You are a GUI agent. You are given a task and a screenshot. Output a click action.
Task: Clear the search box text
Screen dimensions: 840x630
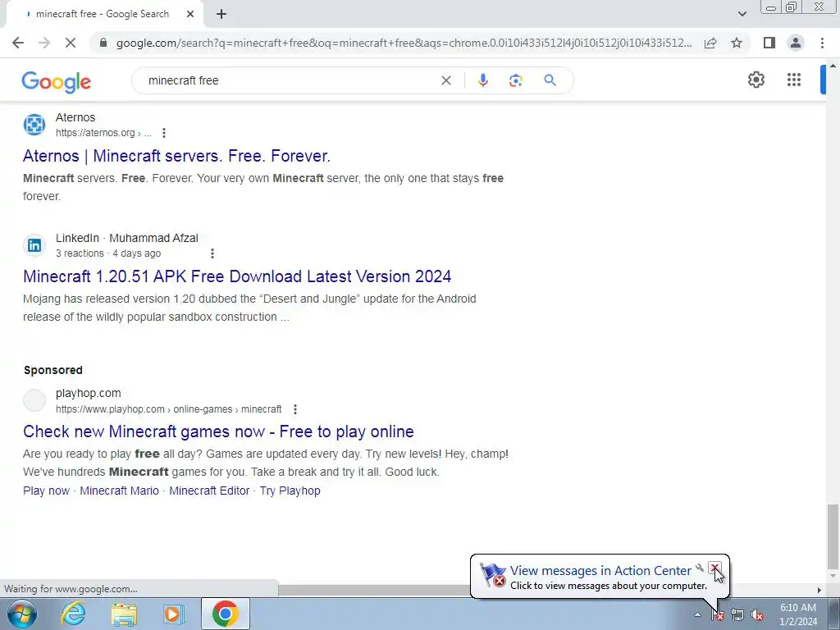tap(445, 80)
